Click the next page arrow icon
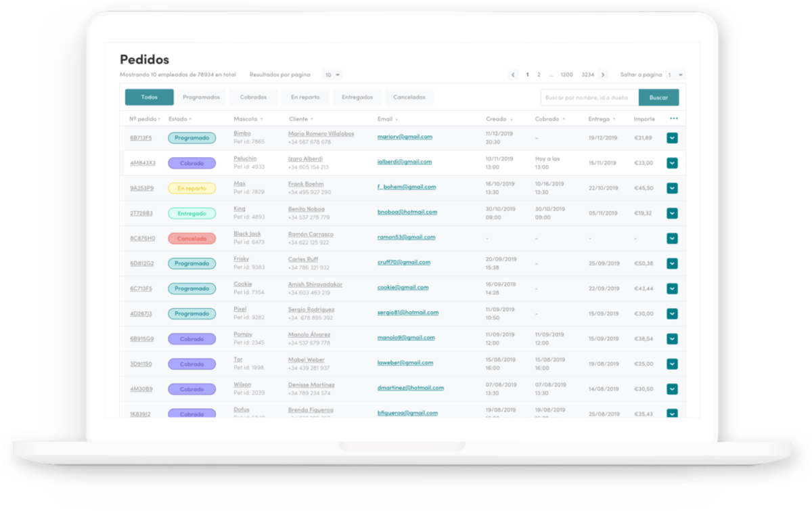The image size is (812, 511). click(604, 74)
